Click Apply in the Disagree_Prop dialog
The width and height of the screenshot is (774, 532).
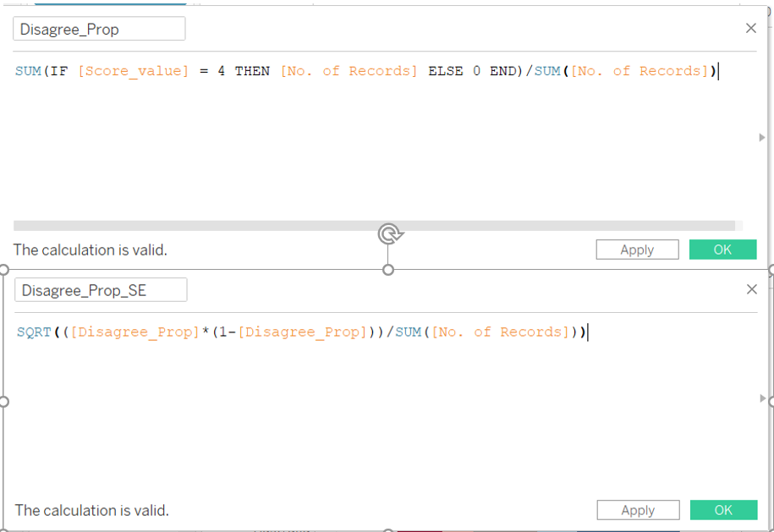(x=637, y=250)
